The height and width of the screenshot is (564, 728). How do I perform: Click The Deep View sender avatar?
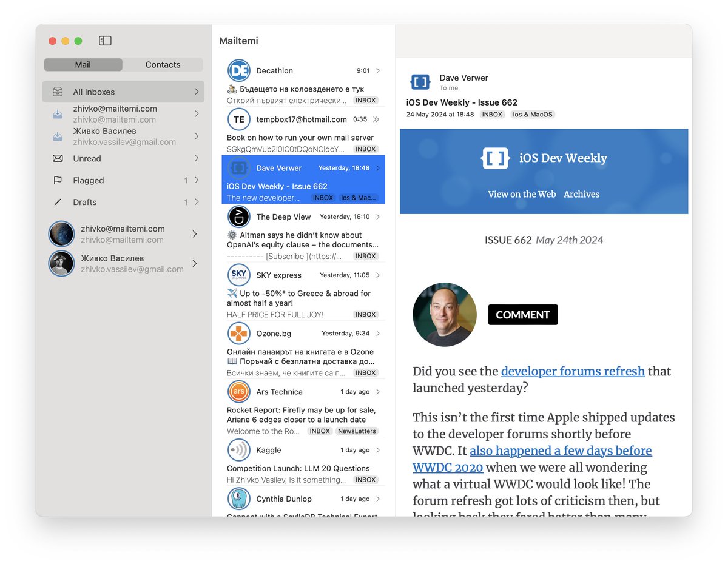pyautogui.click(x=239, y=217)
